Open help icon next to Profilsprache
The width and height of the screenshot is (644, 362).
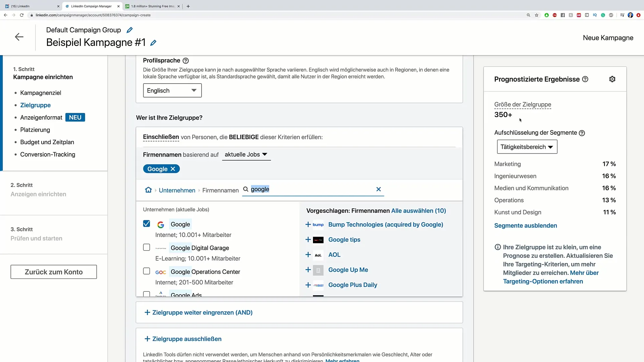(x=185, y=61)
